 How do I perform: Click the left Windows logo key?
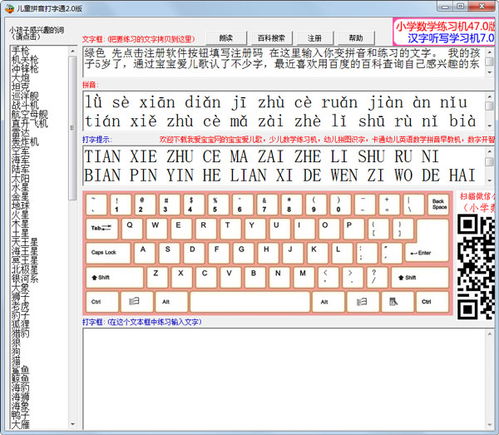[x=137, y=302]
